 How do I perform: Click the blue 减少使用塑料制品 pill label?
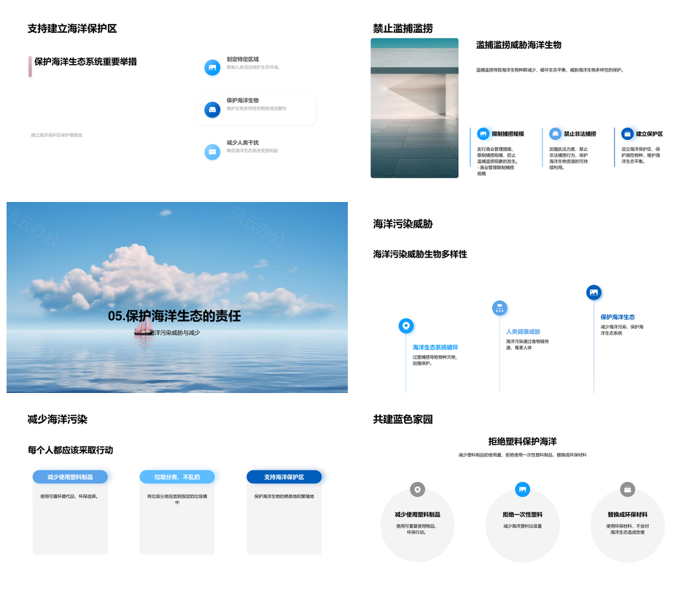70,477
